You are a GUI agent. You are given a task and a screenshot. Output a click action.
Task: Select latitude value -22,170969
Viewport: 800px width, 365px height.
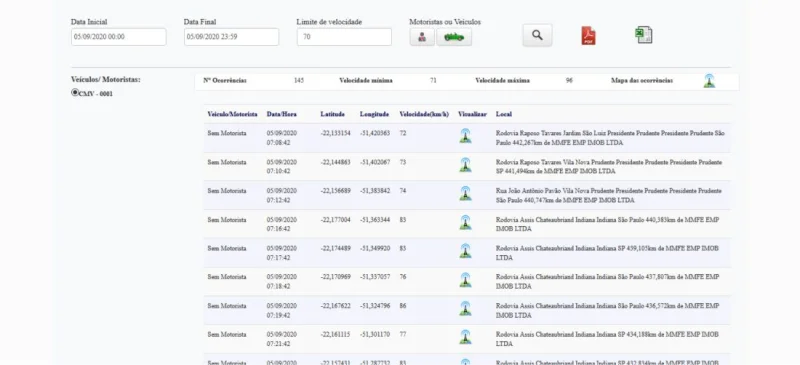tap(335, 277)
